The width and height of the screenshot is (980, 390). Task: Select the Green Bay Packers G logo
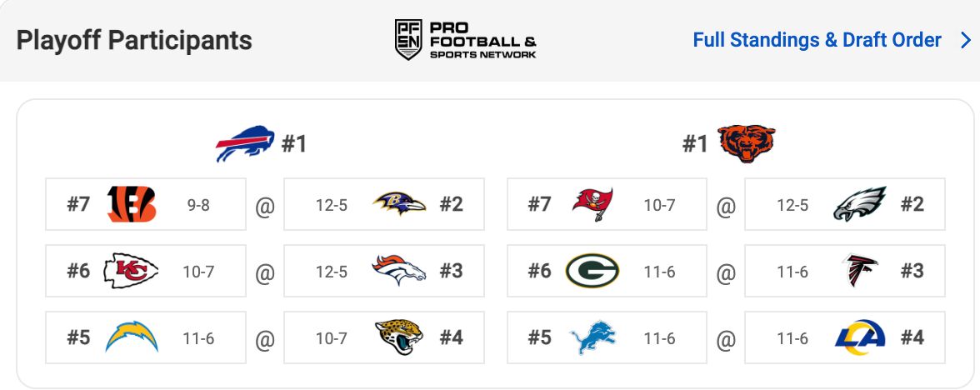click(592, 271)
